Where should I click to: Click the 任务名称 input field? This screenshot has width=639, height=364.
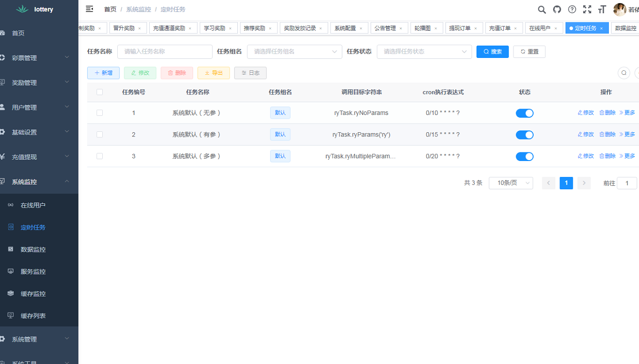click(165, 52)
